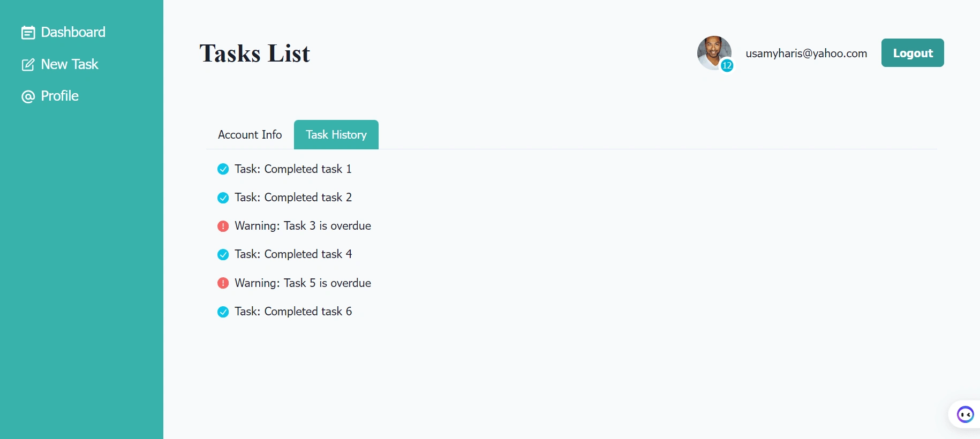Click the Logout button
980x439 pixels.
pos(913,53)
